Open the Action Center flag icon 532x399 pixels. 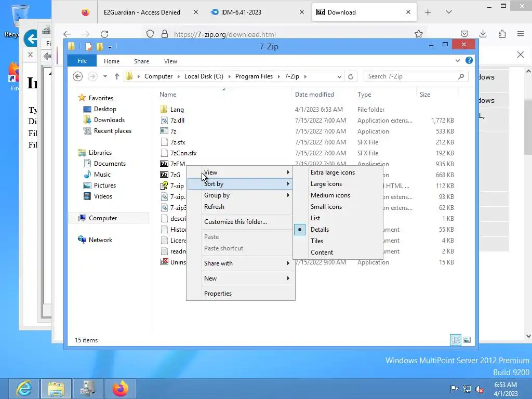(x=454, y=389)
